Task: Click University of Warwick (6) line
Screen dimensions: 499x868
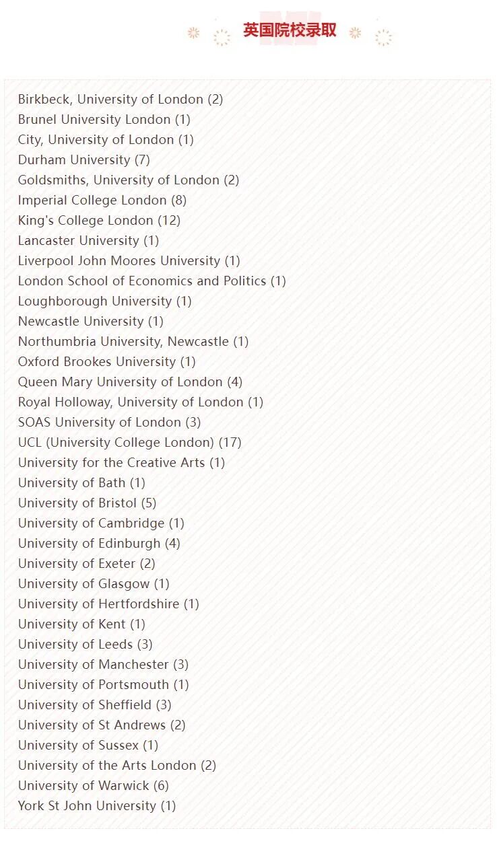Action: [94, 786]
